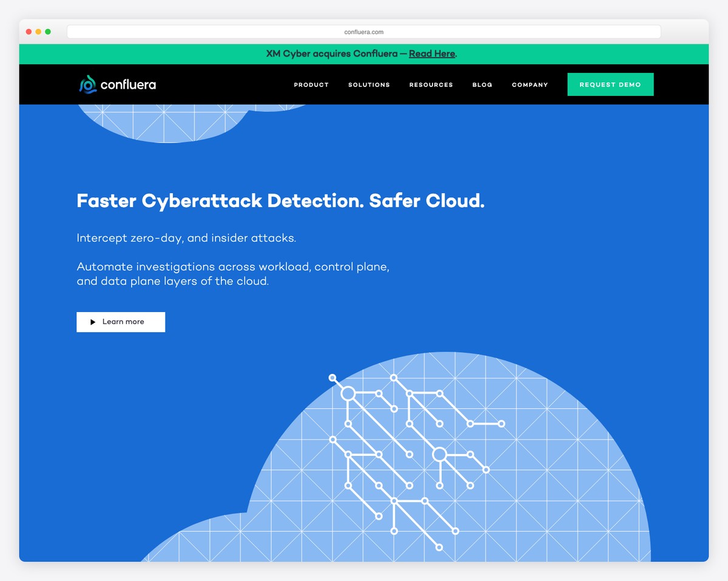728x581 pixels.
Task: Click the play triangle icon beside Learn more
Action: tap(93, 322)
